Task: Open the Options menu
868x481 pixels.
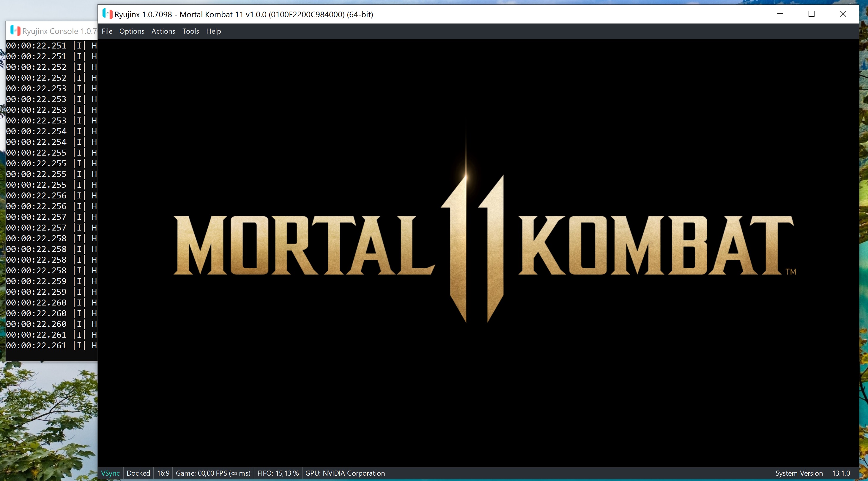Action: pos(132,31)
